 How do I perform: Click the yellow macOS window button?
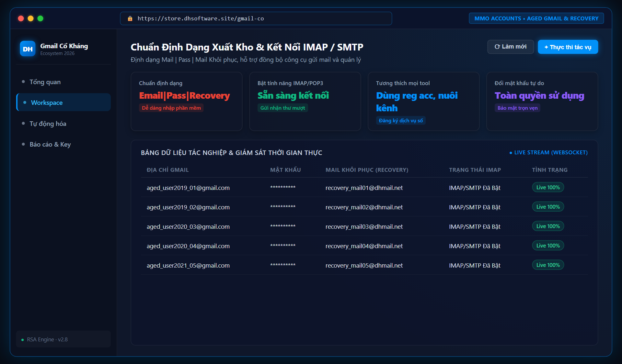pos(31,18)
